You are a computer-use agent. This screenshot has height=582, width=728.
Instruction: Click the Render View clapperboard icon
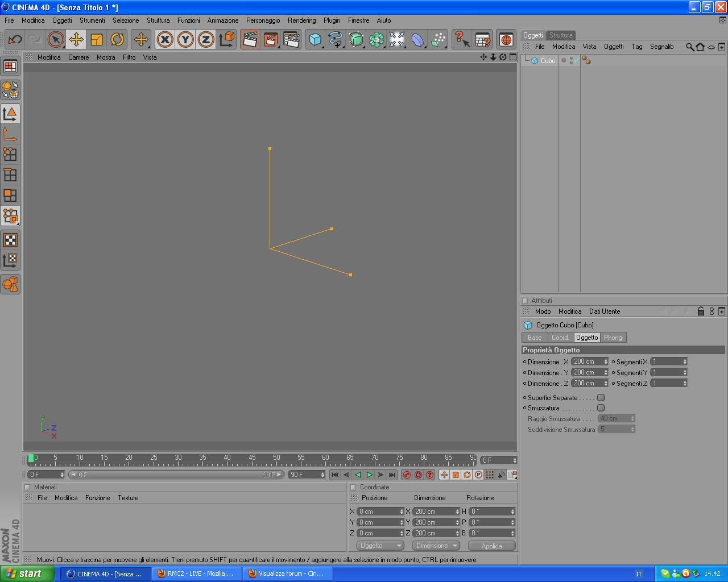tap(250, 39)
